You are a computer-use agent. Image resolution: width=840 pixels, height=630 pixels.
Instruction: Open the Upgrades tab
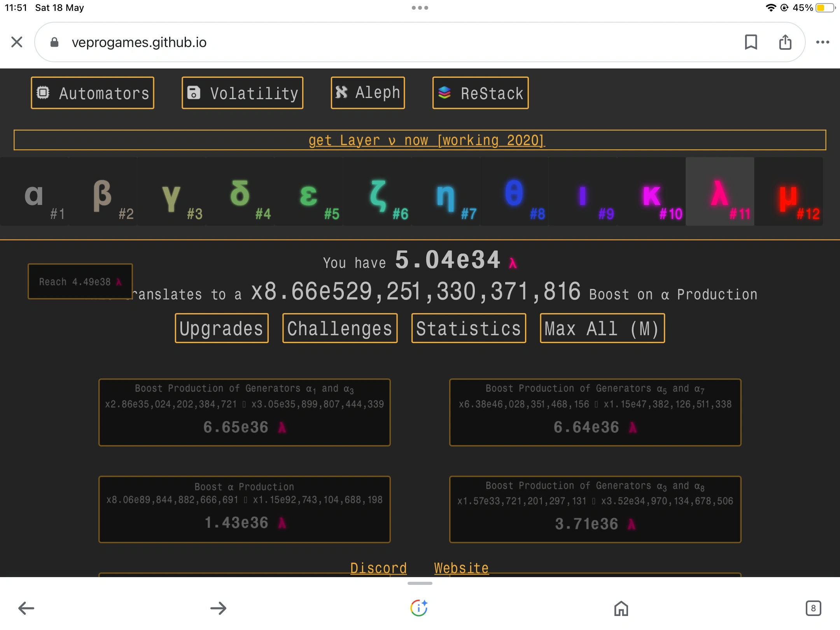pyautogui.click(x=222, y=328)
